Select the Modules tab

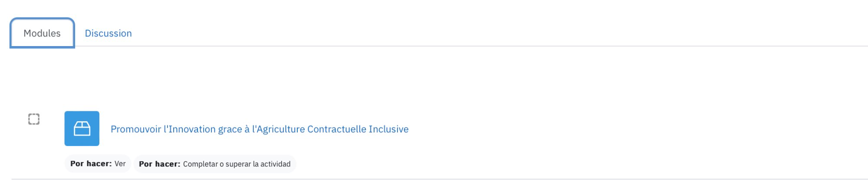pyautogui.click(x=42, y=33)
